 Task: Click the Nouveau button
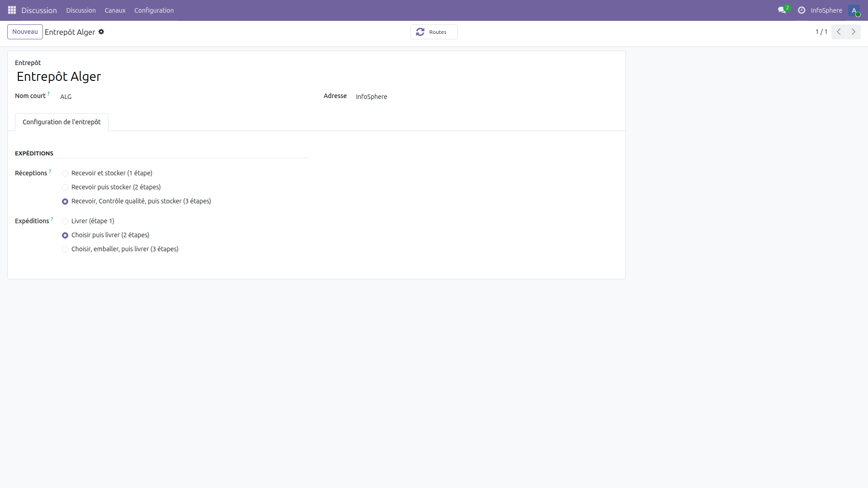click(25, 32)
